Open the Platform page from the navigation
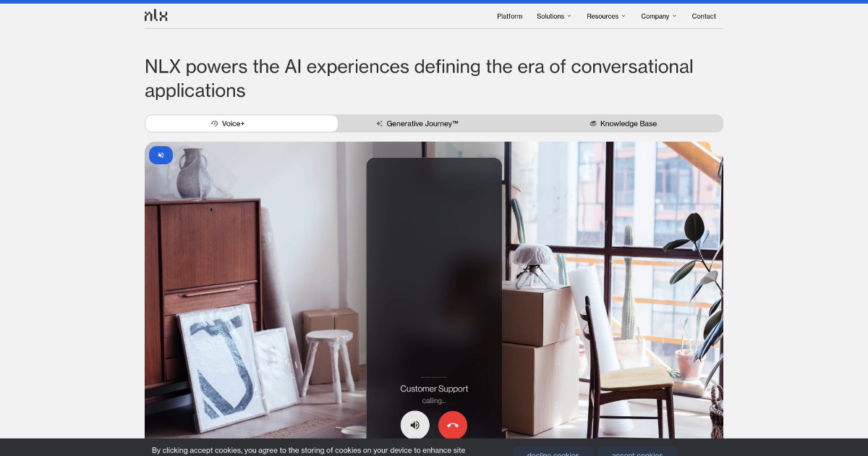 coord(509,16)
